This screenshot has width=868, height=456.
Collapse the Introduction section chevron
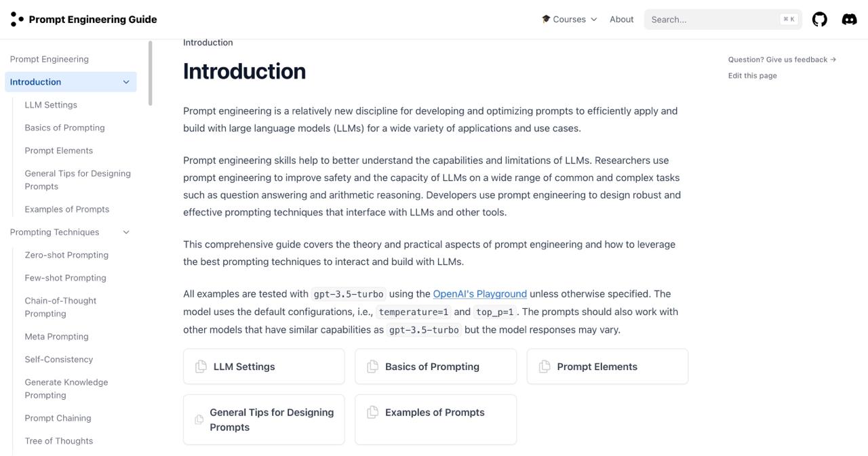[125, 82]
